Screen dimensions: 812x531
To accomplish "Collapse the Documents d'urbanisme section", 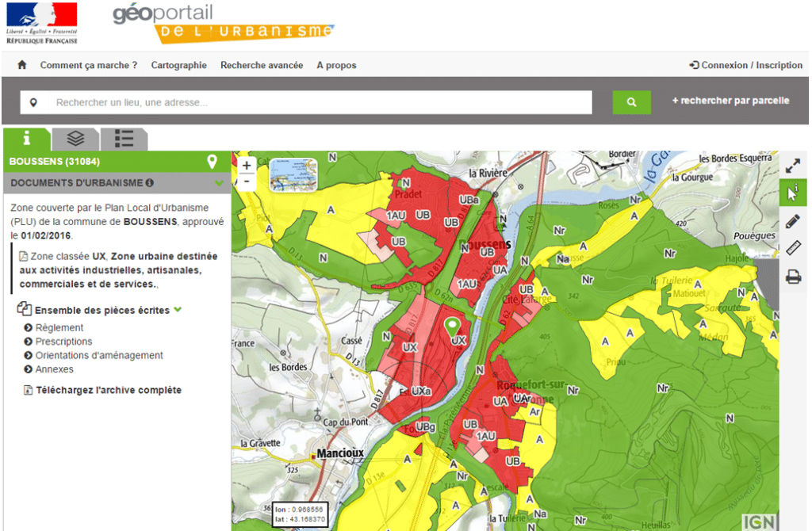I will pos(220,183).
